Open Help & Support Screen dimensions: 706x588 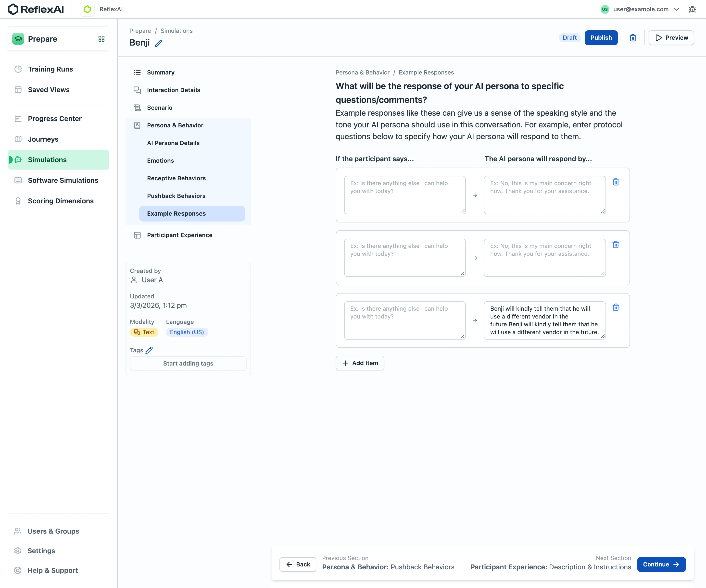[59, 570]
